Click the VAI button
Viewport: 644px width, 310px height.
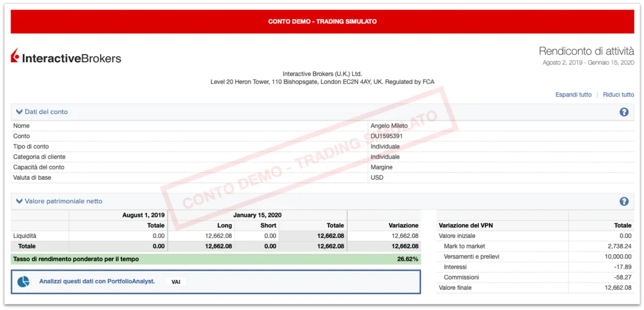[x=175, y=282]
